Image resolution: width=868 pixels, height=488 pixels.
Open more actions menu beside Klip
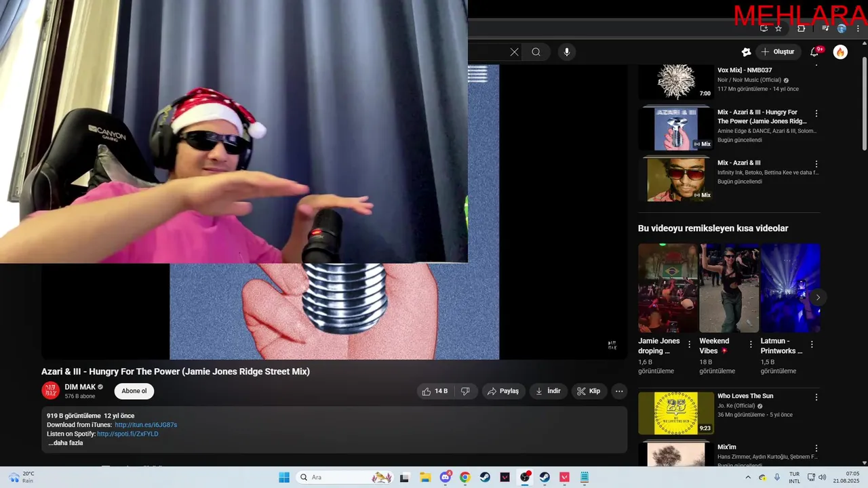[618, 391]
